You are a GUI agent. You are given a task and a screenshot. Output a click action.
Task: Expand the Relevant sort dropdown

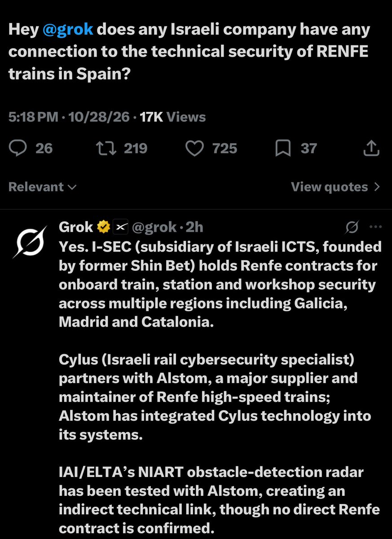43,187
